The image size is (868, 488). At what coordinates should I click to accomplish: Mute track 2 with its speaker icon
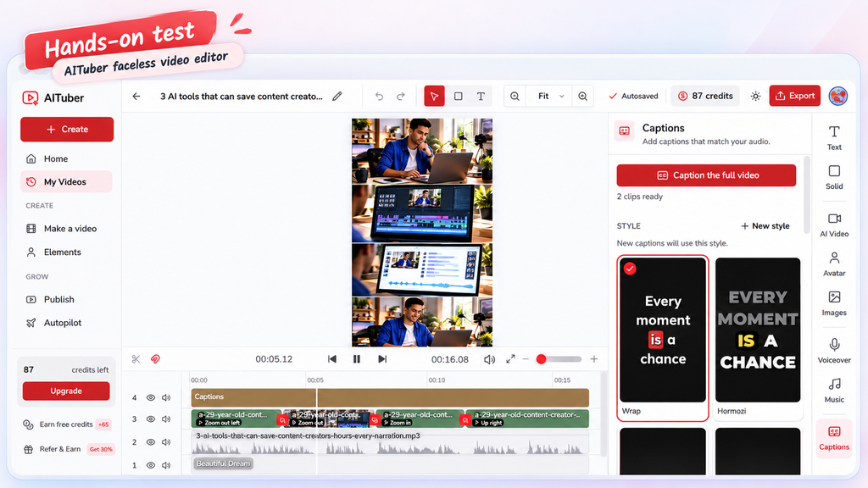pyautogui.click(x=166, y=442)
